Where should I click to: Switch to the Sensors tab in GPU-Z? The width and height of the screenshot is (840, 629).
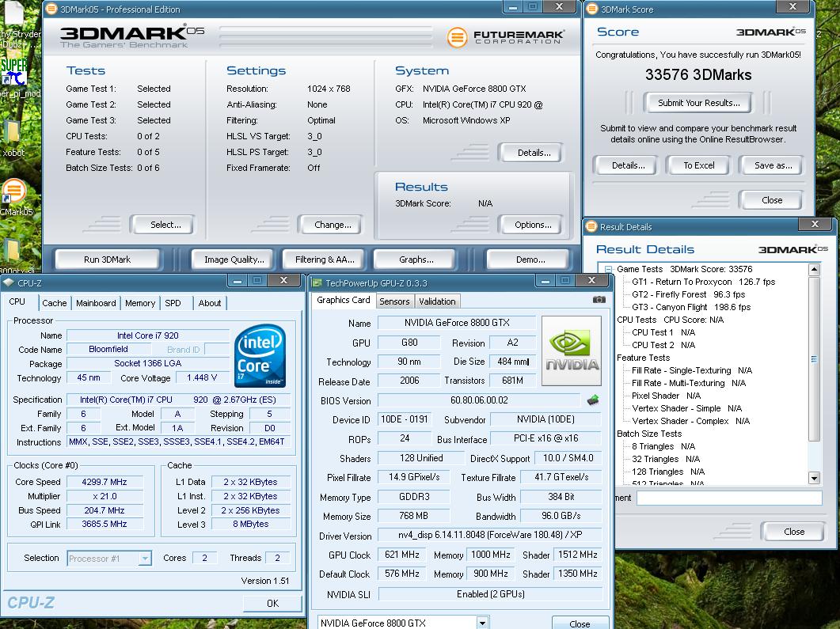[x=394, y=301]
